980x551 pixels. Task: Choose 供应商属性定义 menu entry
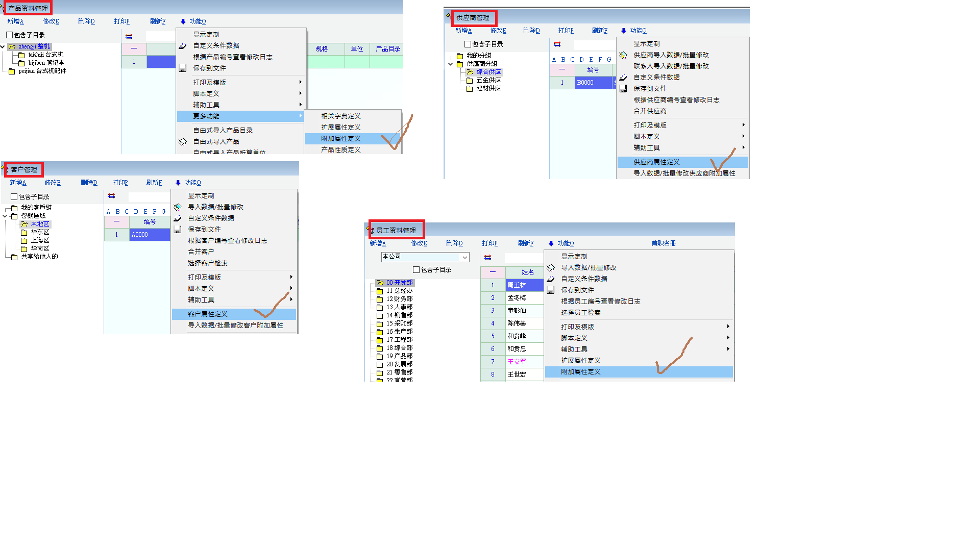click(656, 162)
